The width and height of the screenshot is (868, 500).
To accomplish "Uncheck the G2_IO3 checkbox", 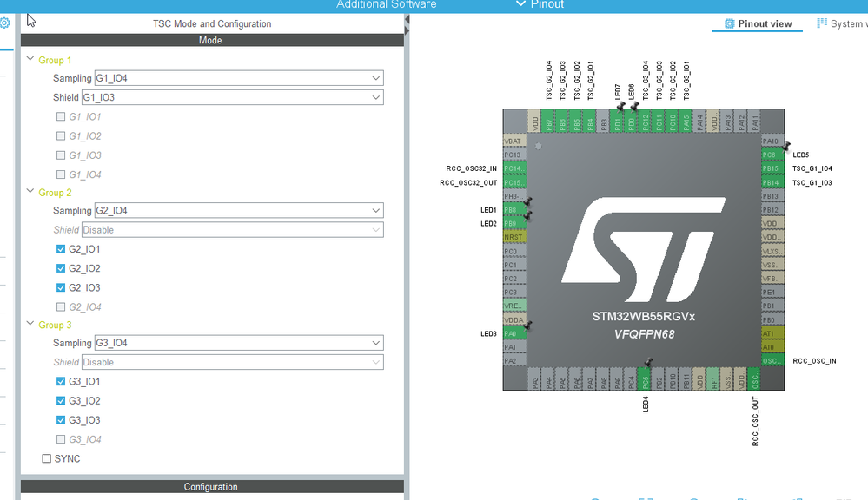I will [x=61, y=287].
